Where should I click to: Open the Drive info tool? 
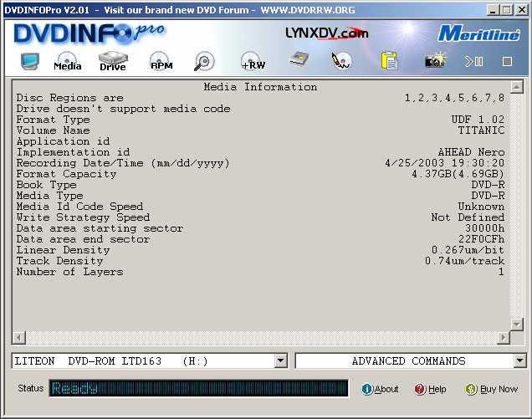[113, 61]
